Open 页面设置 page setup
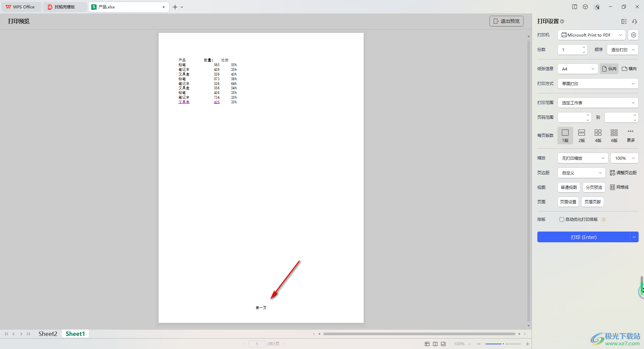This screenshot has height=349, width=644. click(568, 202)
